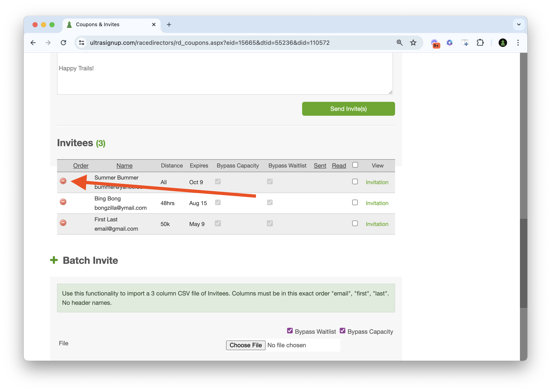
Task: Uncheck the Bypass Capacity batch option
Action: tap(342, 331)
